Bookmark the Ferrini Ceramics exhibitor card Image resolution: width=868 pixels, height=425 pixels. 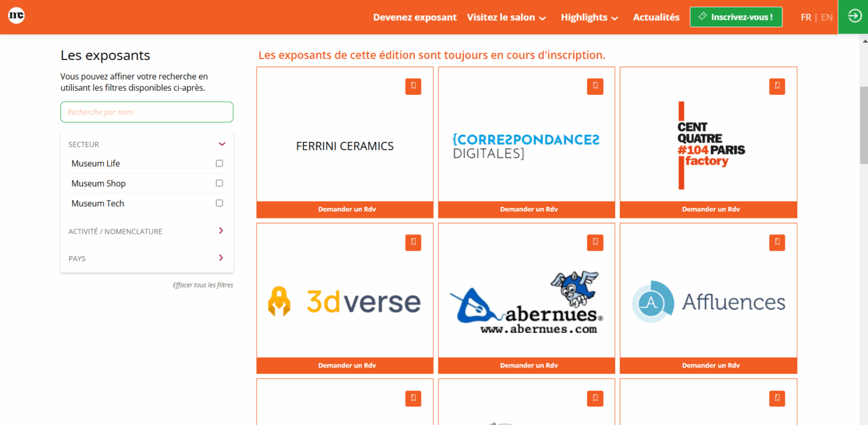coord(413,86)
